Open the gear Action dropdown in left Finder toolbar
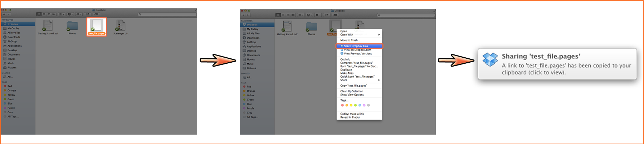The width and height of the screenshot is (644, 145). tap(79, 14)
